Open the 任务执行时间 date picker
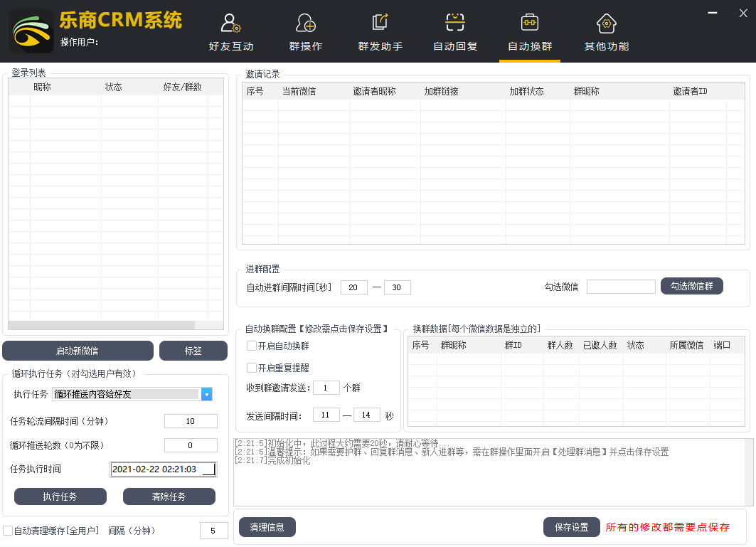Viewport: 756px width, 547px height. 164,469
